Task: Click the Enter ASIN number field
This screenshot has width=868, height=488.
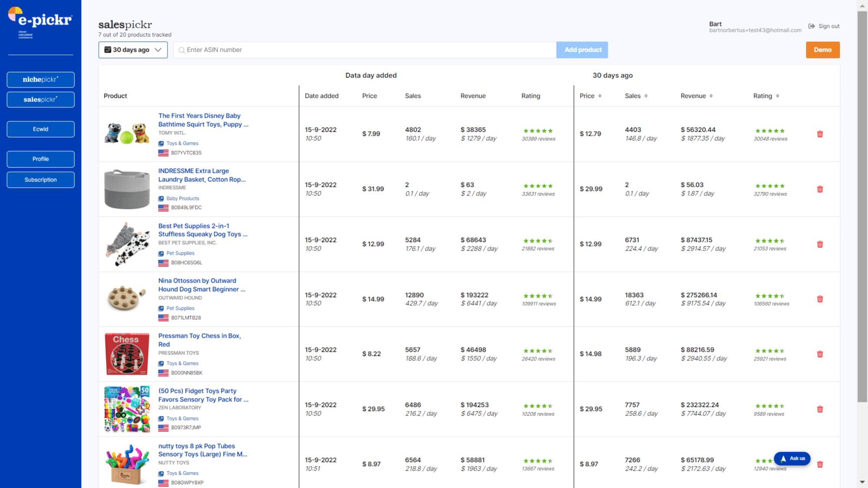Action: coord(365,49)
